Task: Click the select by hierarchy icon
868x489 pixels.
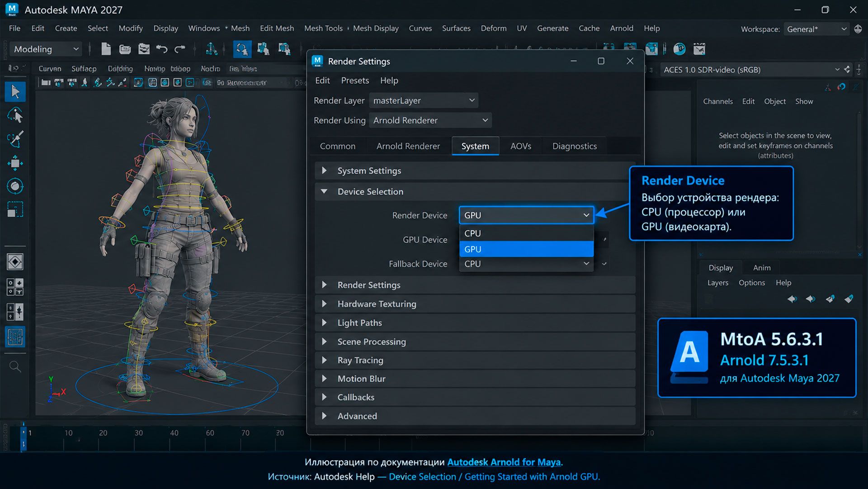Action: pos(211,49)
